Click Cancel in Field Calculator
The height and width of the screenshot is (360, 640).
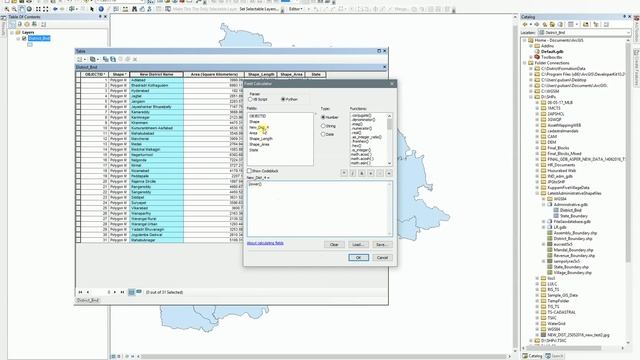pyautogui.click(x=382, y=258)
